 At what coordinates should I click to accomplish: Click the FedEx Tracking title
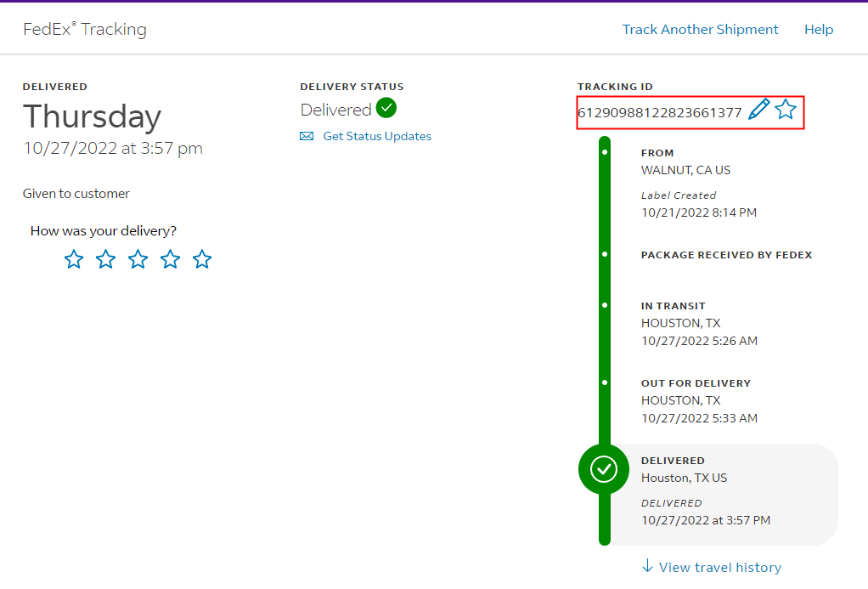pyautogui.click(x=85, y=30)
